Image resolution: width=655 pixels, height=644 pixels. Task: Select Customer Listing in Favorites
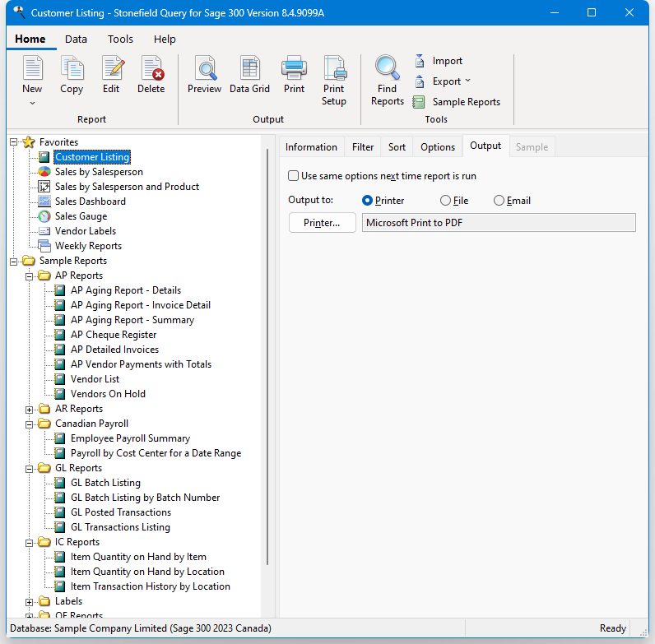pyautogui.click(x=92, y=157)
